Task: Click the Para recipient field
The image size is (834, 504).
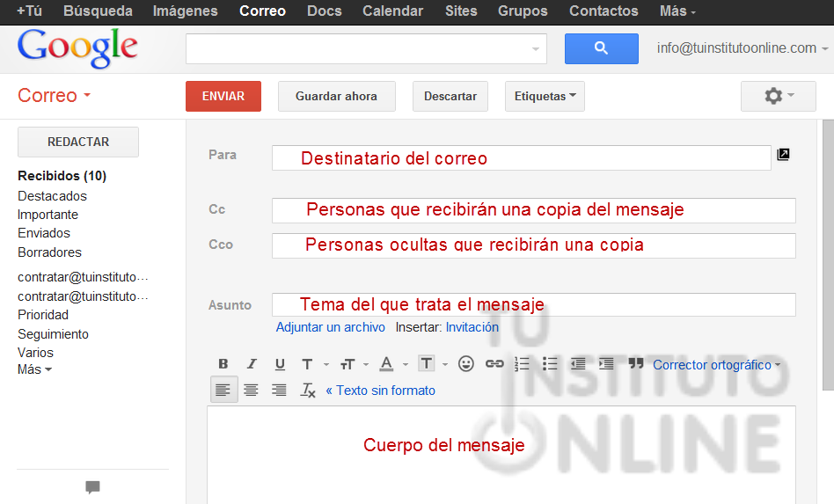Action: pos(521,158)
